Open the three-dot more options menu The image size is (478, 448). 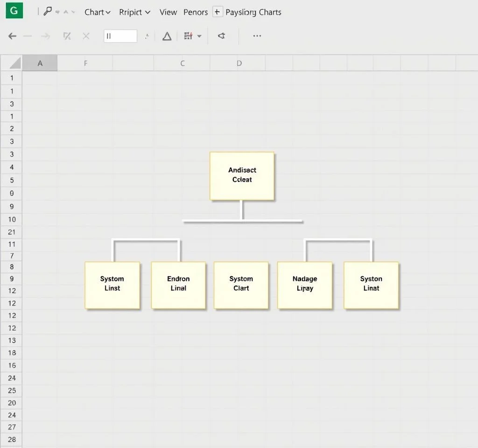(257, 36)
